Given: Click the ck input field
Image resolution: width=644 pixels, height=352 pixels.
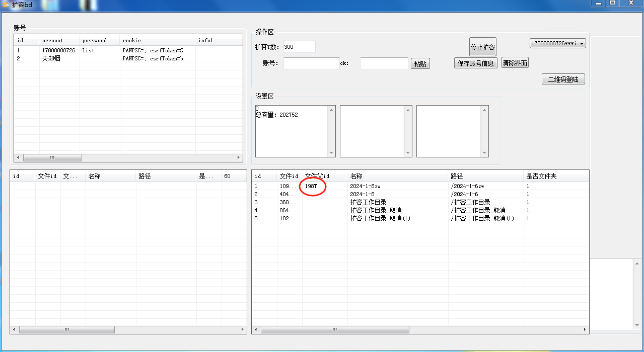Looking at the screenshot, I should [x=384, y=63].
